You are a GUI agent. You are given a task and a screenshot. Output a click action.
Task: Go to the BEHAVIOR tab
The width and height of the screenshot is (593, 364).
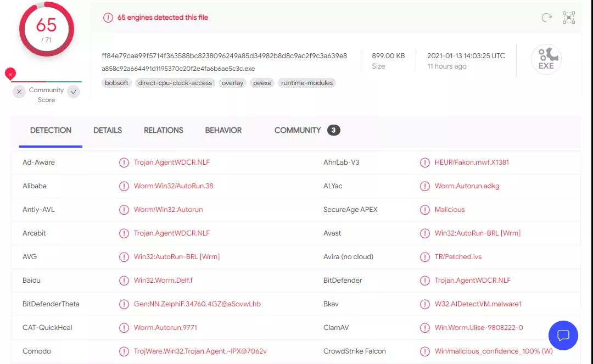point(223,130)
